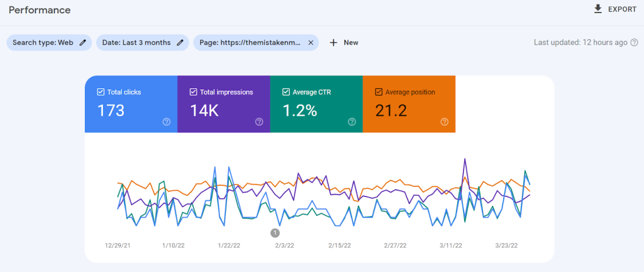Screen dimensions: 644x272
Task: Toggle the Average position checkbox
Action: pos(379,92)
